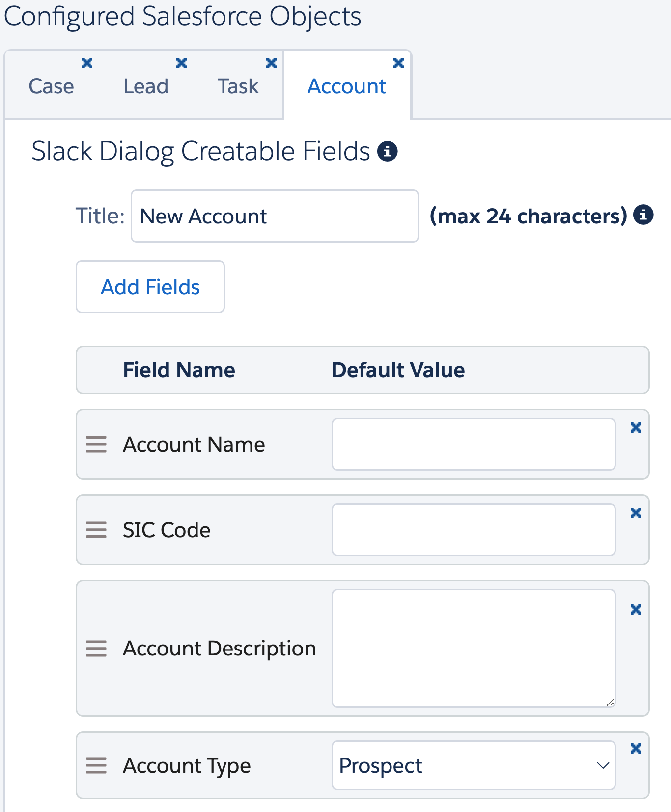
Task: Switch to the Case tab
Action: (x=51, y=86)
